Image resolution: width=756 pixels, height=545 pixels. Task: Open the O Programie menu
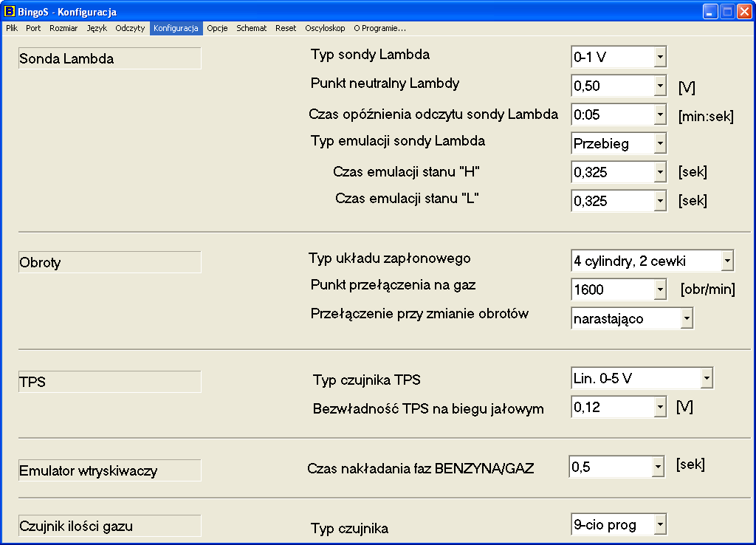pos(379,28)
